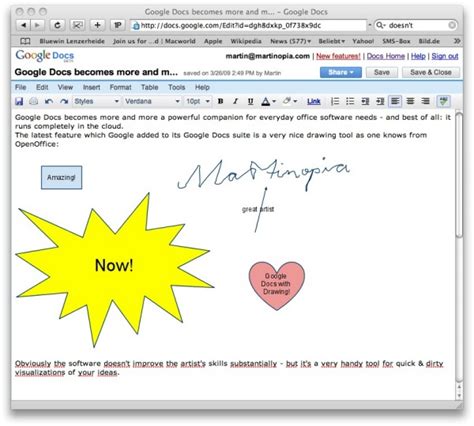Click the highlight color marker icon

point(287,101)
